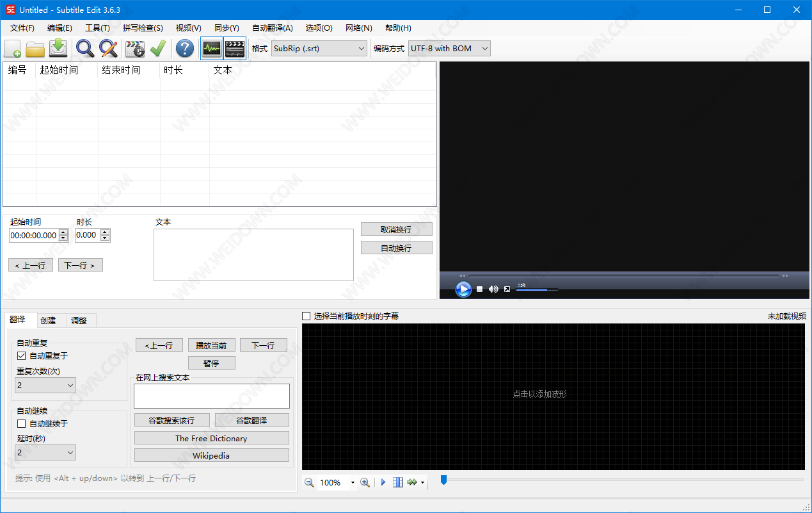Click the fast-forward arrows on the video seek bar
The image size is (812, 513).
coord(785,276)
